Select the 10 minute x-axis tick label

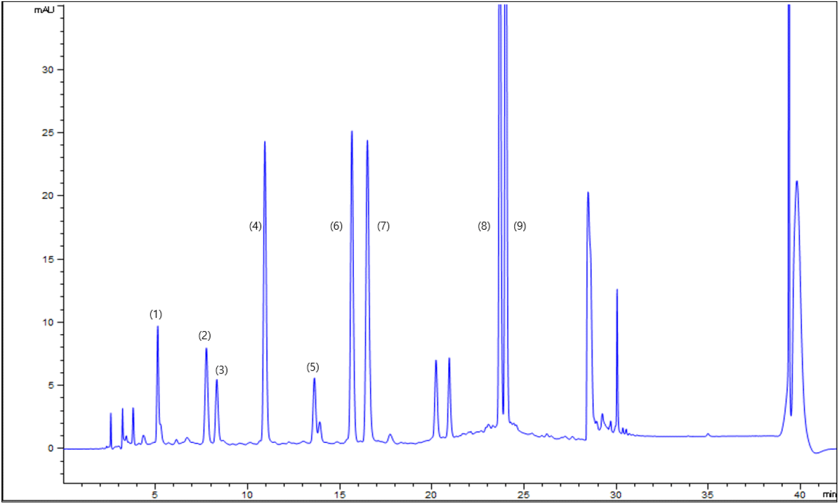click(x=247, y=494)
